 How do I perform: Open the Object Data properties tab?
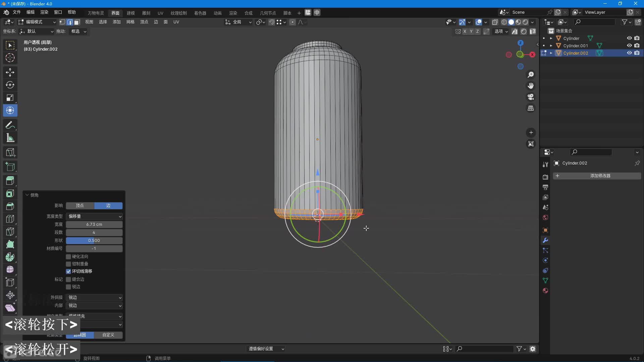click(545, 281)
